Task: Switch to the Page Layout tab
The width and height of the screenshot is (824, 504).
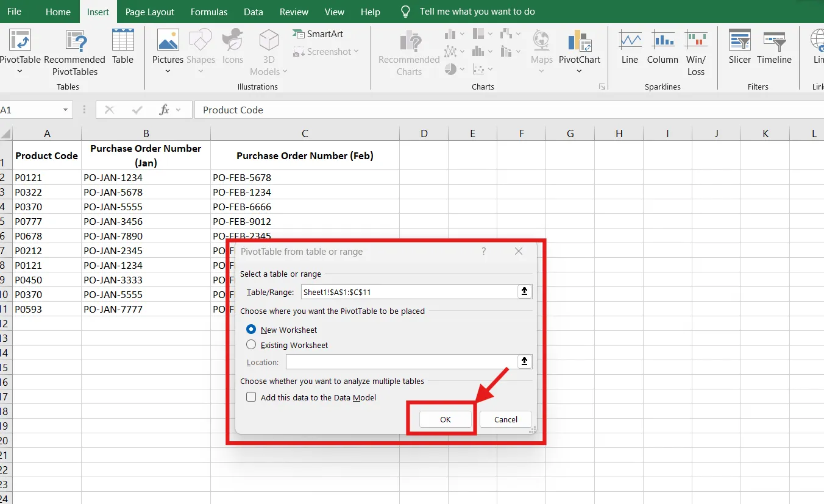Action: pyautogui.click(x=149, y=12)
